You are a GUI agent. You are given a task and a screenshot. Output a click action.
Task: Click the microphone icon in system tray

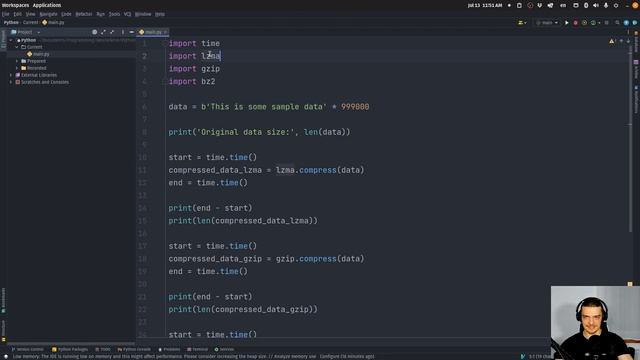[606, 5]
